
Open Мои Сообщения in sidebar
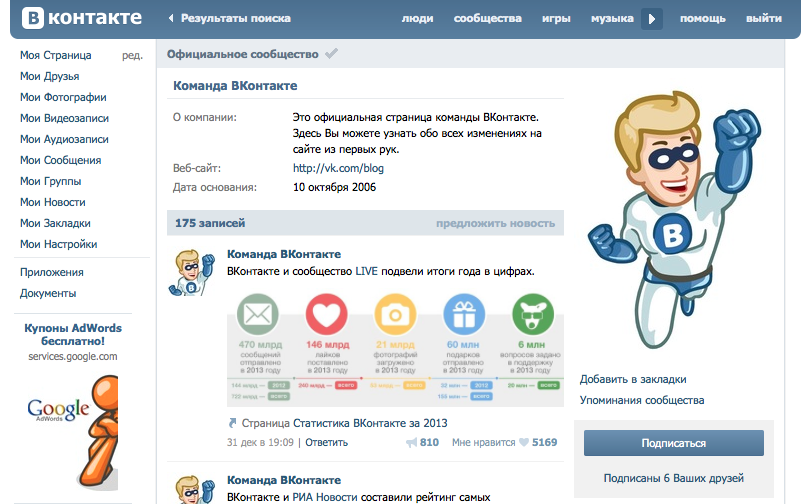click(x=61, y=160)
